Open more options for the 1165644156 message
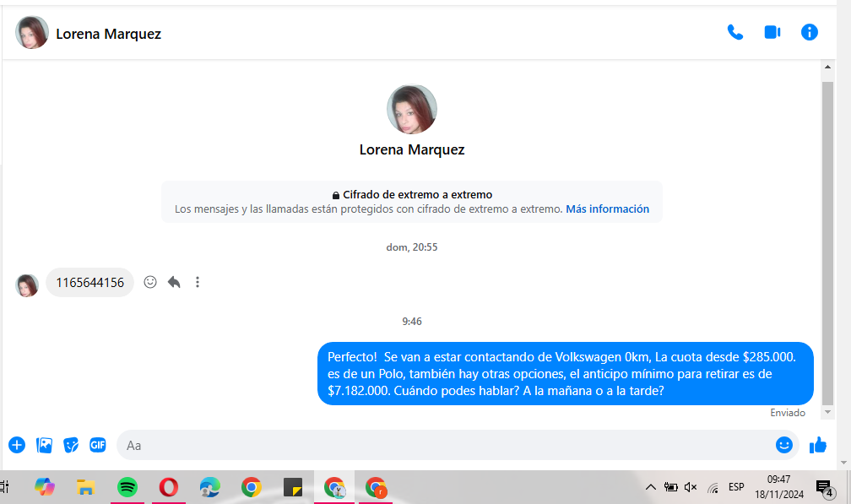 [x=198, y=282]
